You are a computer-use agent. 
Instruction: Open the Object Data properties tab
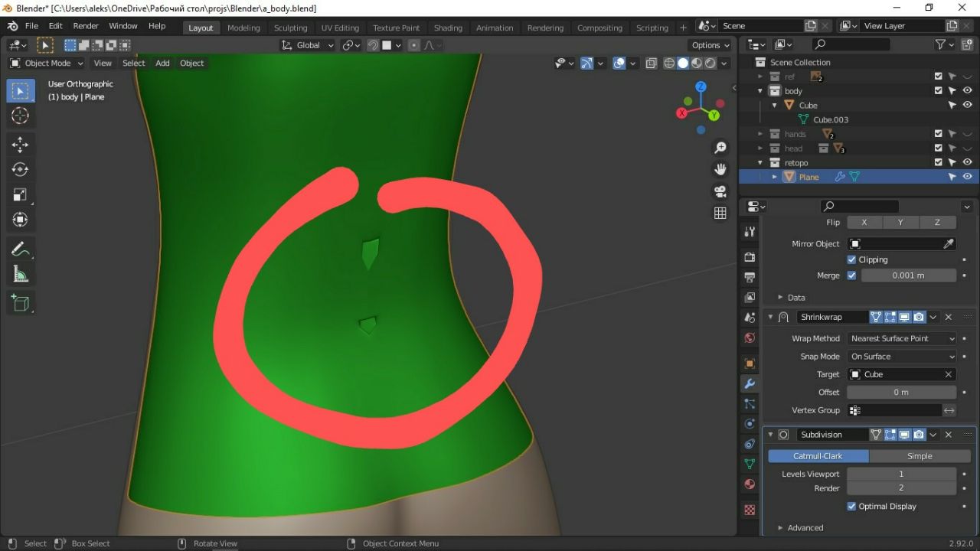pyautogui.click(x=750, y=464)
